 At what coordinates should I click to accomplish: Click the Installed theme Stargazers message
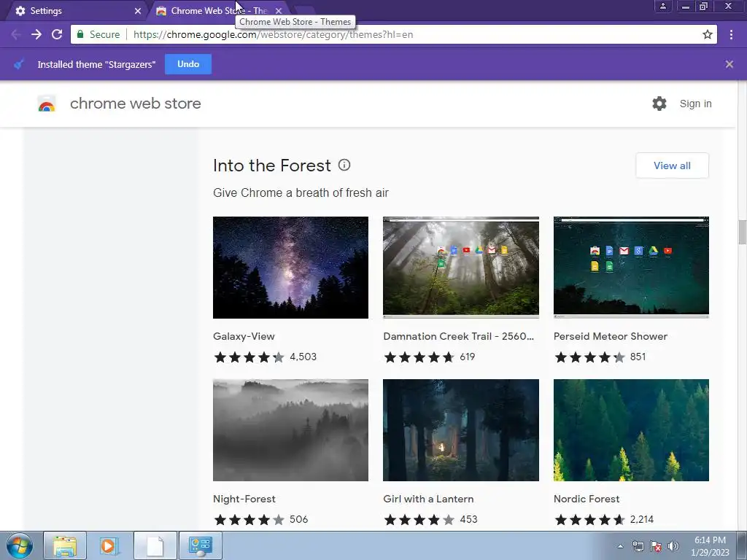pos(96,64)
